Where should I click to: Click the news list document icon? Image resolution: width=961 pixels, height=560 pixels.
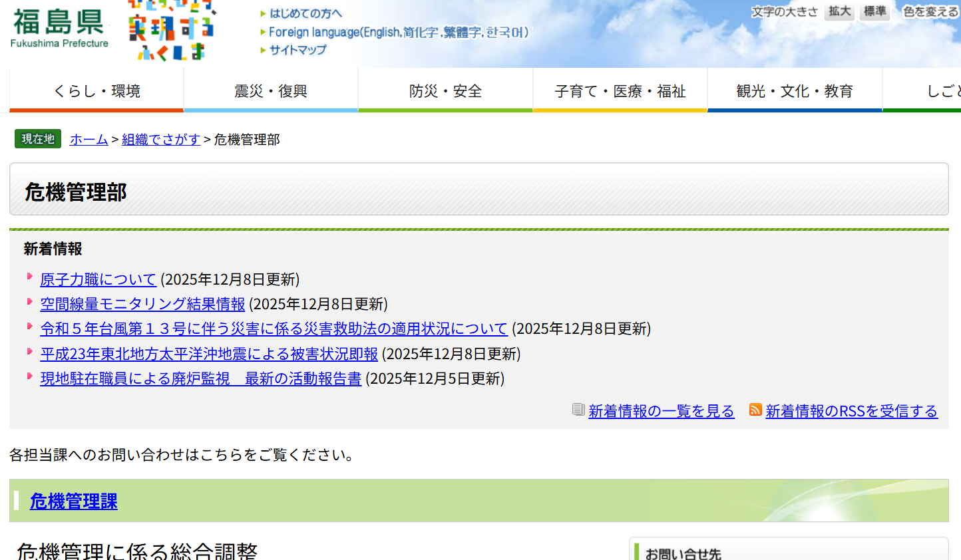(578, 410)
